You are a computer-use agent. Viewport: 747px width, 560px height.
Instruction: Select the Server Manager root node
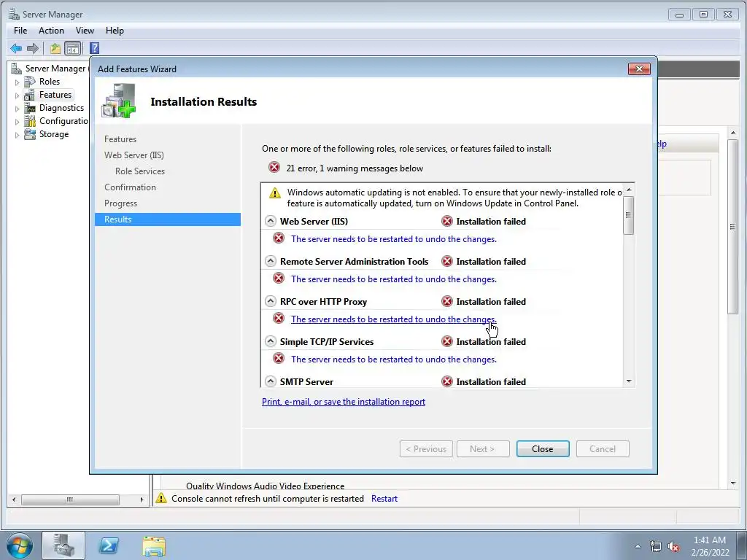point(55,68)
